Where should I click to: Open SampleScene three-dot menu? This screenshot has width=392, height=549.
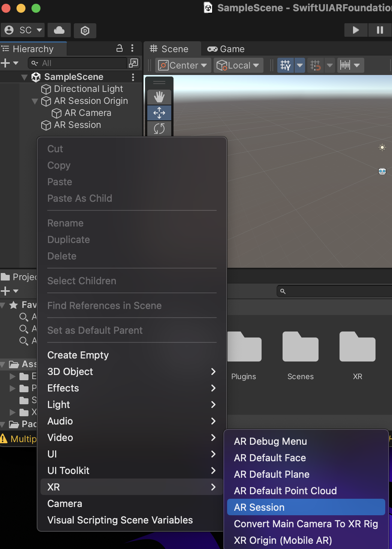click(x=133, y=77)
